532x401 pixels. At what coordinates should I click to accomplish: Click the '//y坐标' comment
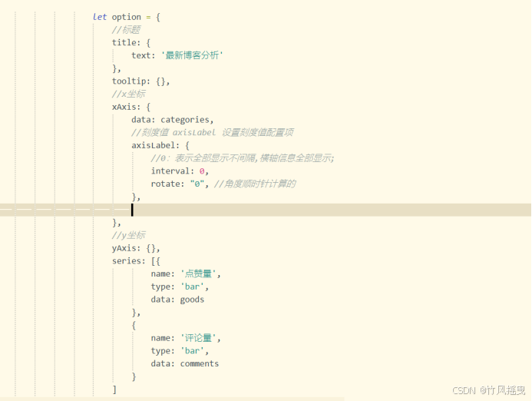pyautogui.click(x=129, y=235)
